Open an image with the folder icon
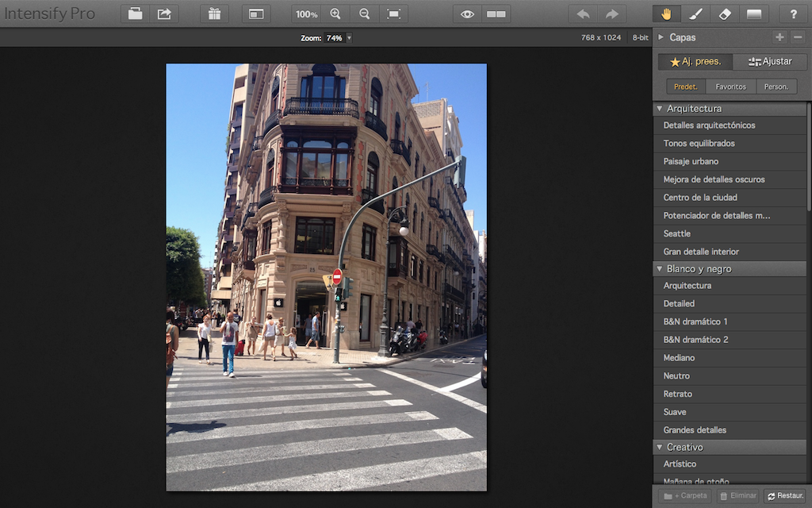Image resolution: width=812 pixels, height=508 pixels. click(135, 14)
